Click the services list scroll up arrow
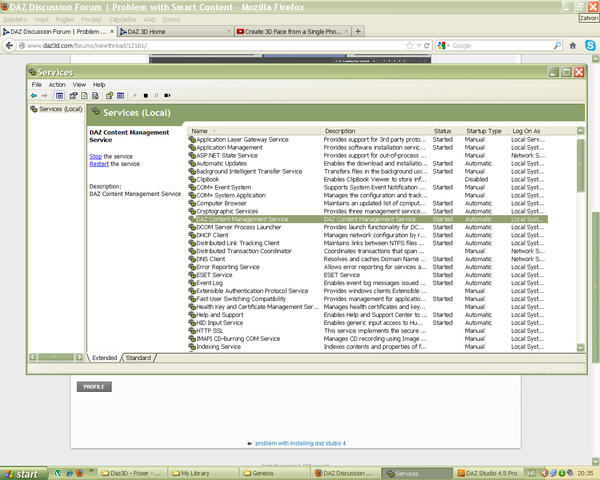Screen dimensions: 600x480 580,131
